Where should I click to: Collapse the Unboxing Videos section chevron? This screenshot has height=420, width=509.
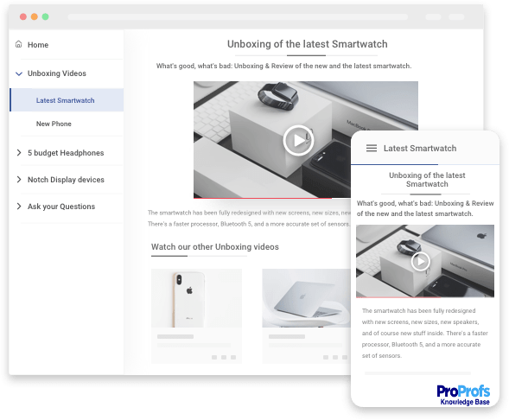point(19,73)
